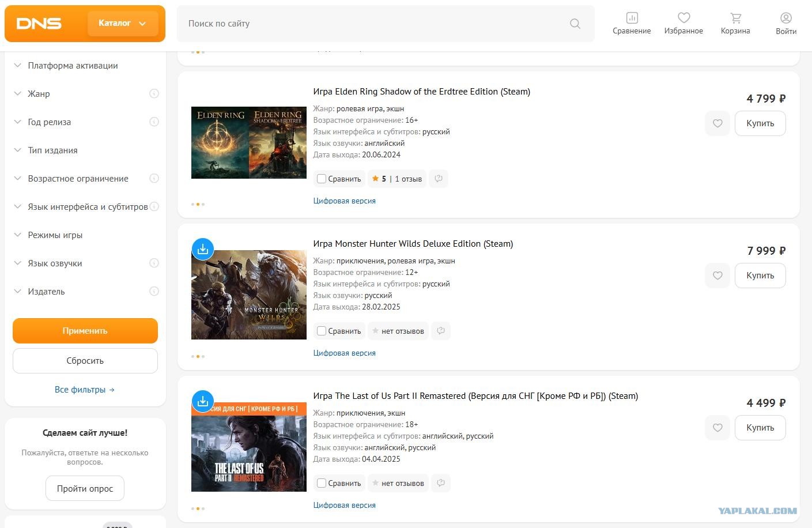812x528 pixels.
Task: Click Применить filters button
Action: [85, 331]
